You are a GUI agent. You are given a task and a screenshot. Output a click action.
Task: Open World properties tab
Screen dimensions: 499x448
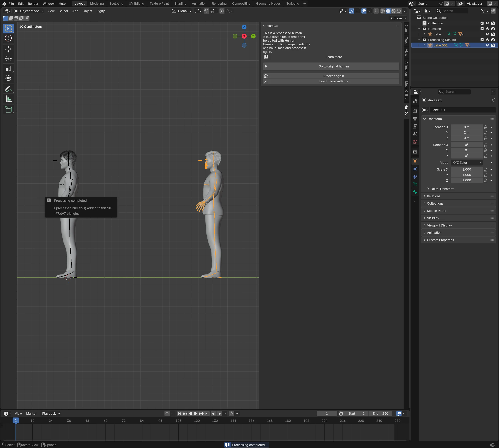(415, 142)
